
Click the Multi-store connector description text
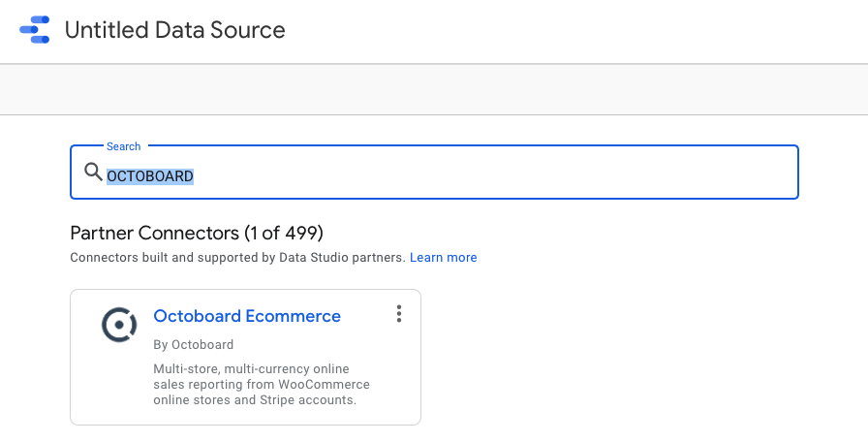[x=262, y=385]
